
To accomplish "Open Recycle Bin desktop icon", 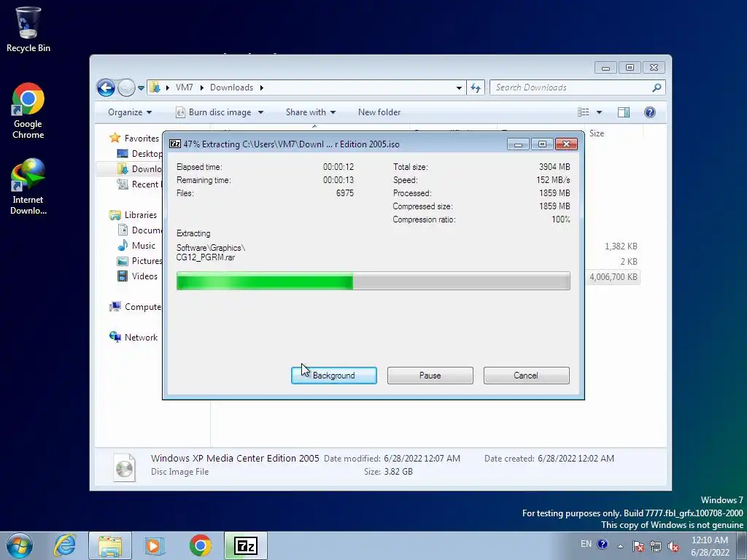I will (28, 29).
